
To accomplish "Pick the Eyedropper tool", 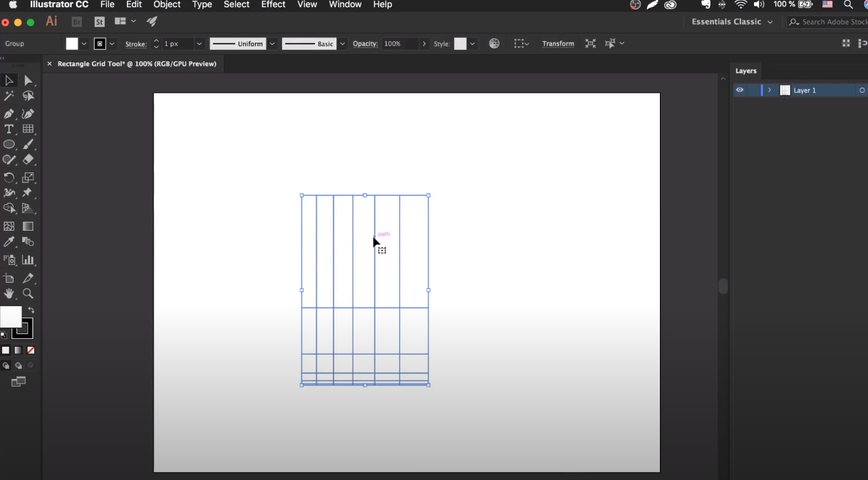I will pos(9,242).
